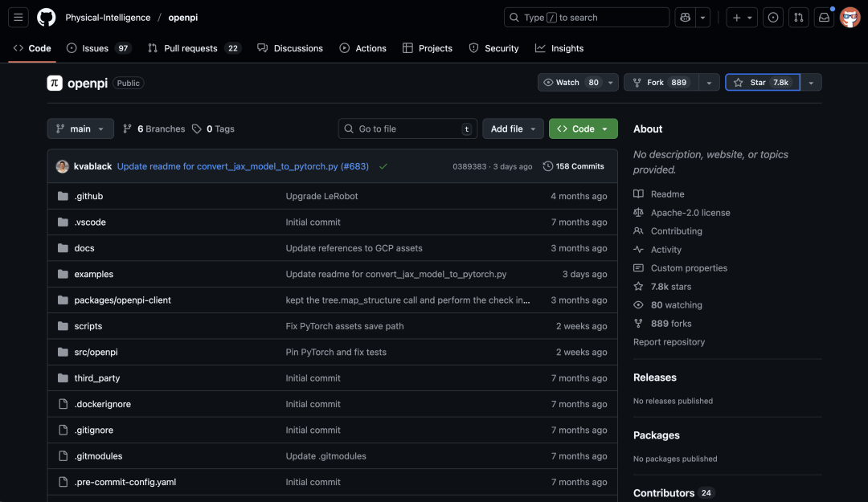Open the notifications inbox icon
This screenshot has width=868, height=502.
point(825,18)
